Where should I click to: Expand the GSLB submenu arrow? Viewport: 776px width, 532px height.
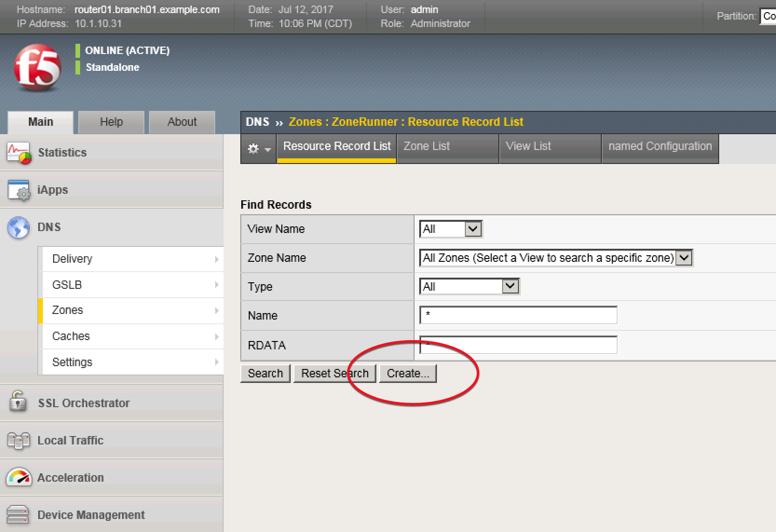tap(217, 285)
